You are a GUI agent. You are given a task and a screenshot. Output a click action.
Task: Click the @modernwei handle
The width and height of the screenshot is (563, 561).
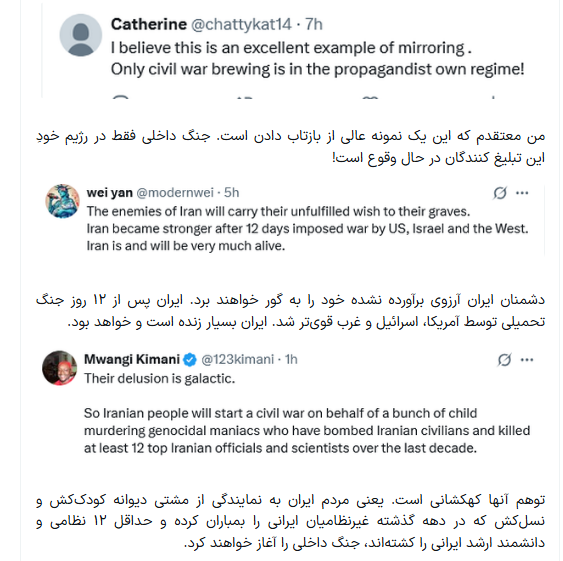(x=175, y=193)
